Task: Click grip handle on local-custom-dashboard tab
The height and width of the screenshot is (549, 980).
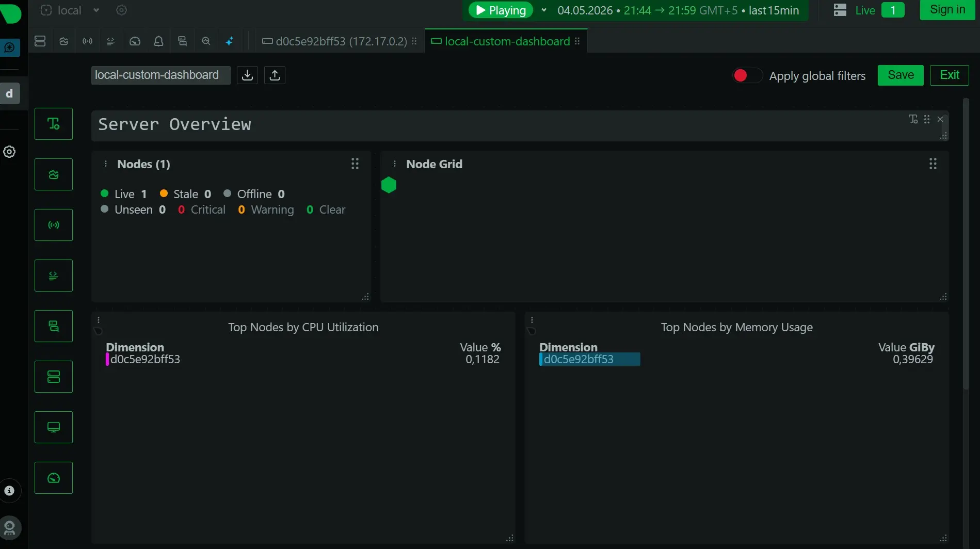Action: 577,41
